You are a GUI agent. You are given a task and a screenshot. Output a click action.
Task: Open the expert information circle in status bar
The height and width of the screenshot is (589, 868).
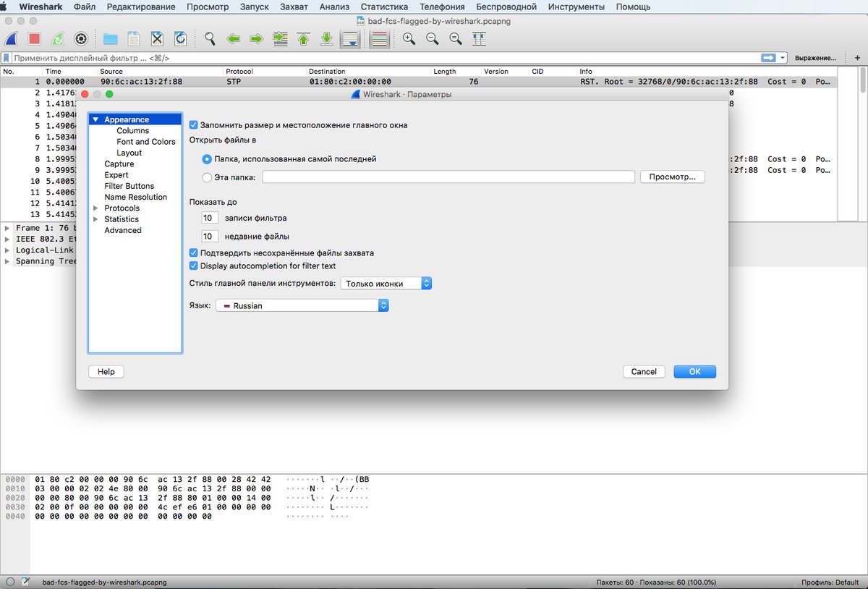point(10,582)
